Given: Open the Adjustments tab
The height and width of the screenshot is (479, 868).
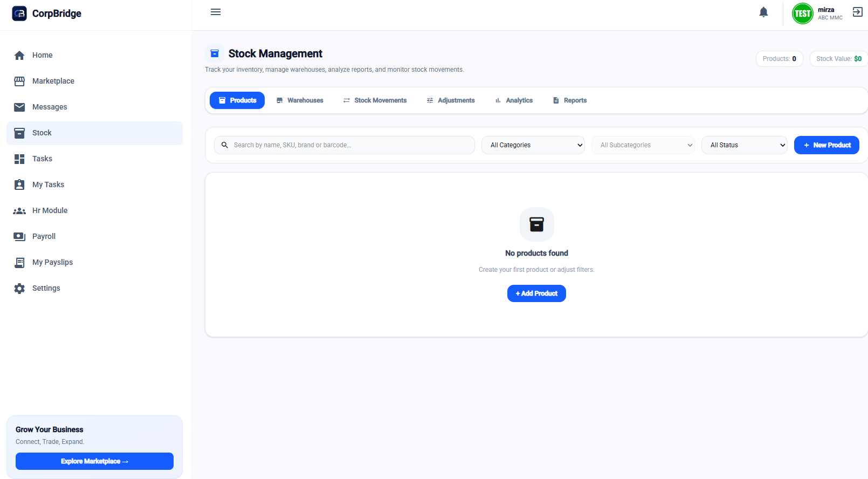Looking at the screenshot, I should (x=451, y=100).
